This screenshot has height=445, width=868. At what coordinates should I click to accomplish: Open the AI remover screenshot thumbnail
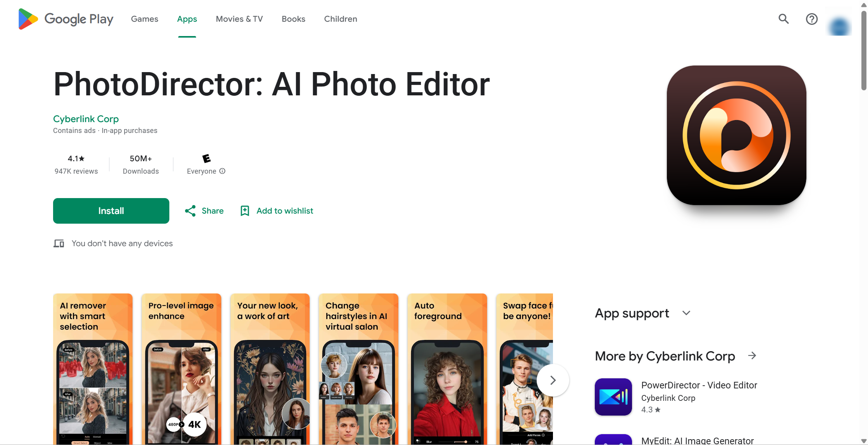pyautogui.click(x=93, y=369)
